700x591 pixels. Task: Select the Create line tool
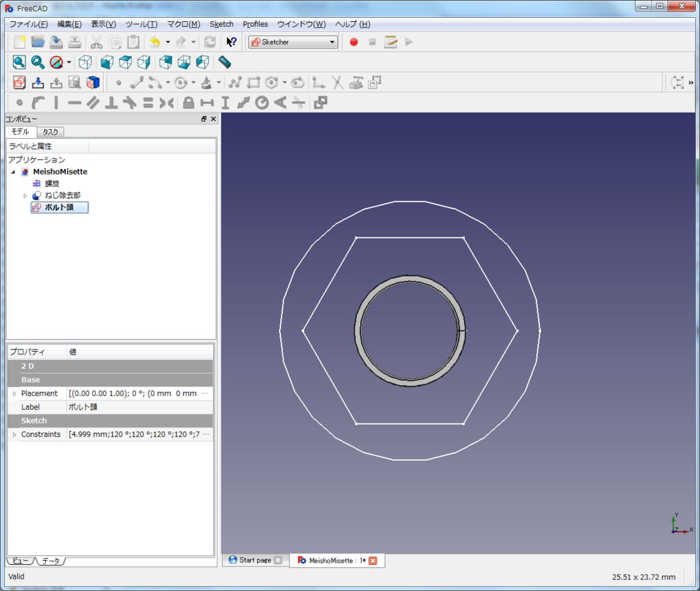pos(137,83)
